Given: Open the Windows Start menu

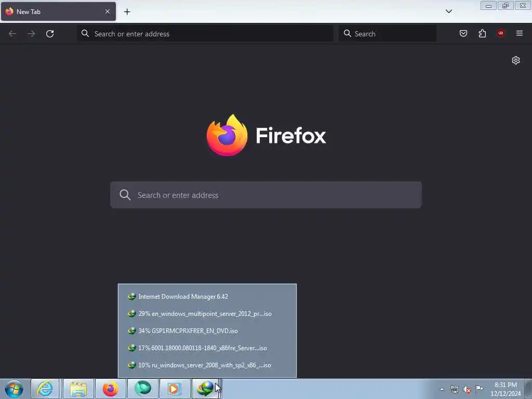Looking at the screenshot, I should [14, 389].
